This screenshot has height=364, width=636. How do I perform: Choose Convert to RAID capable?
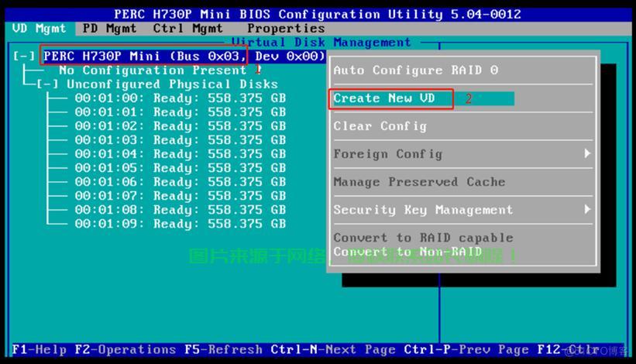(424, 238)
